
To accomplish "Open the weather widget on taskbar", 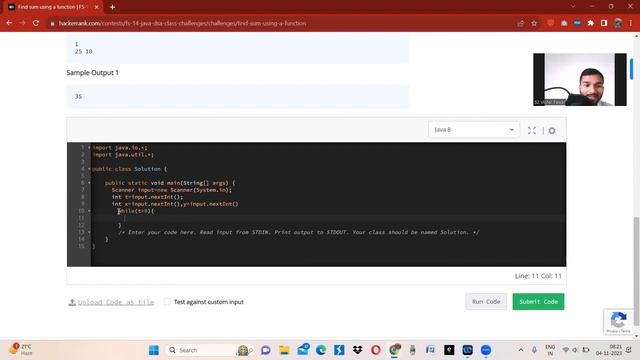I will click(x=20, y=350).
